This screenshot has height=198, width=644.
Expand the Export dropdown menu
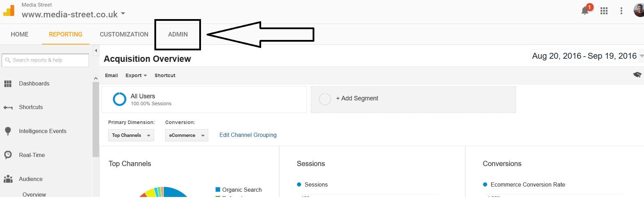pos(136,75)
